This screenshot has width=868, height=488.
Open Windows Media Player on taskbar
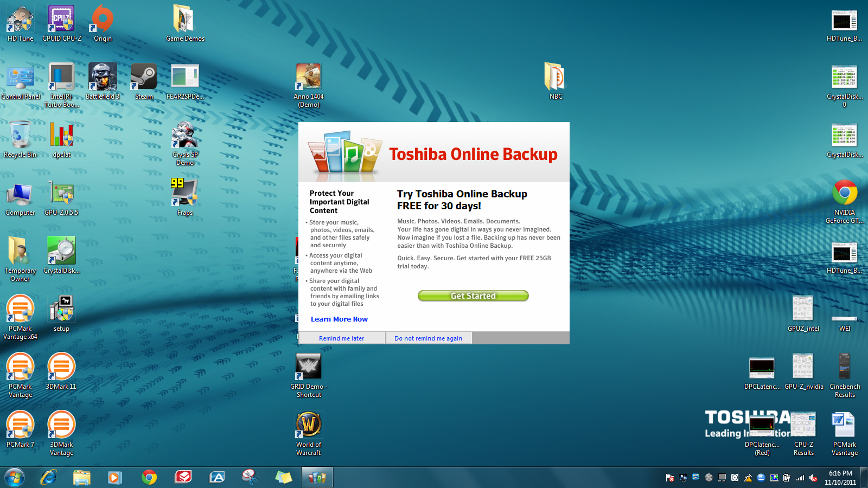(114, 477)
